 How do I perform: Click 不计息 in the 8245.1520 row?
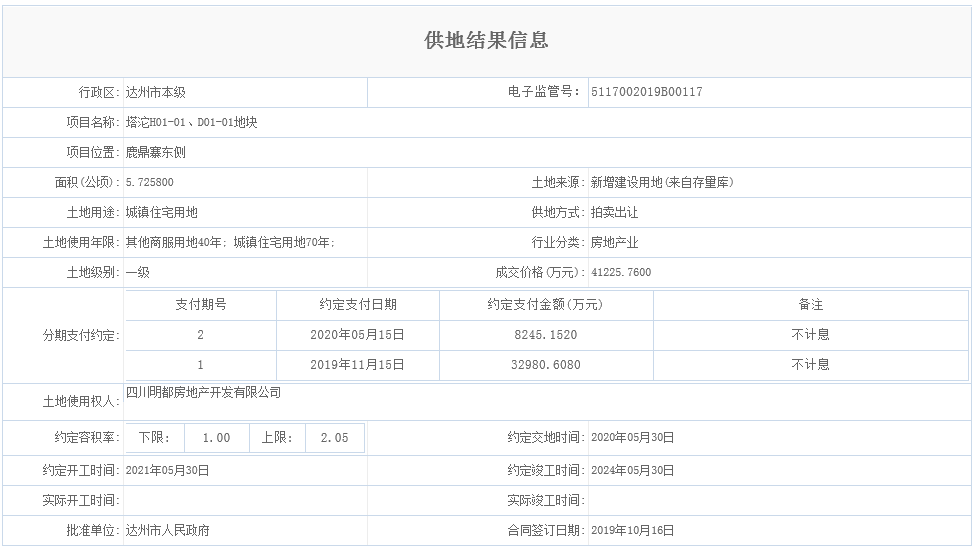coord(810,334)
